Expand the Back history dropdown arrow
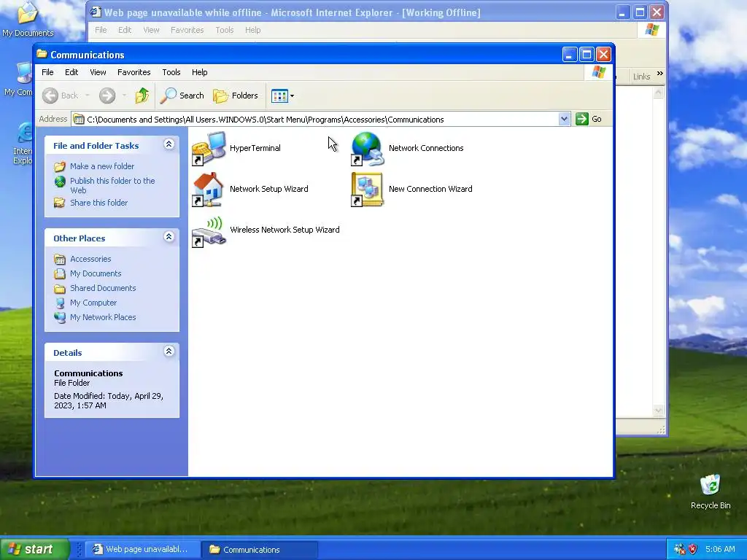Image resolution: width=747 pixels, height=560 pixels. 88,96
